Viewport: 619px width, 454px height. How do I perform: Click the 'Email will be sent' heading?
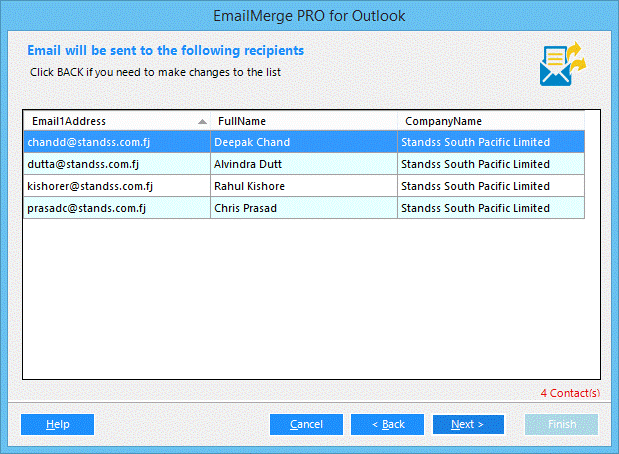[165, 51]
